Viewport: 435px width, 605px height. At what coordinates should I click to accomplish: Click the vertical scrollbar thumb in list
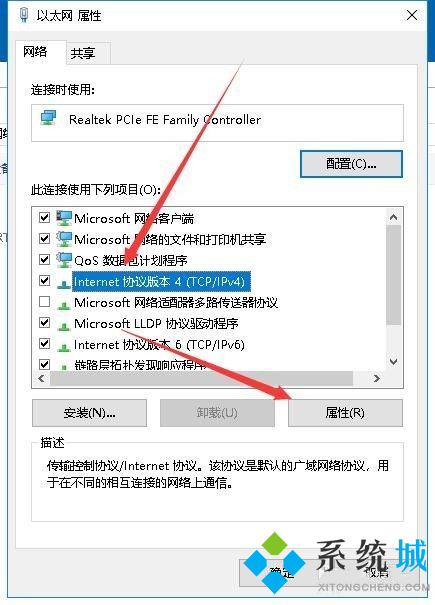394,275
